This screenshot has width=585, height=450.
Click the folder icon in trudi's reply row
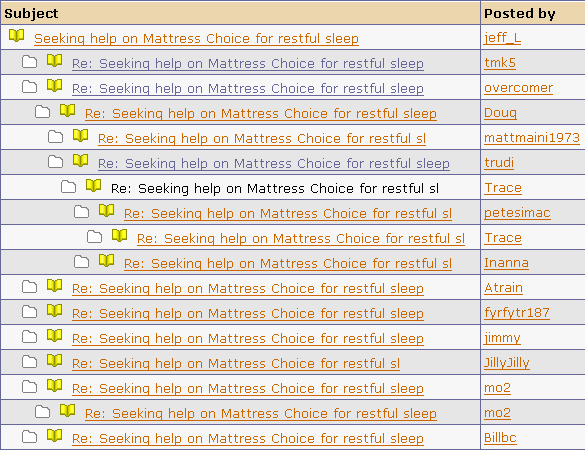pyautogui.click(x=56, y=162)
